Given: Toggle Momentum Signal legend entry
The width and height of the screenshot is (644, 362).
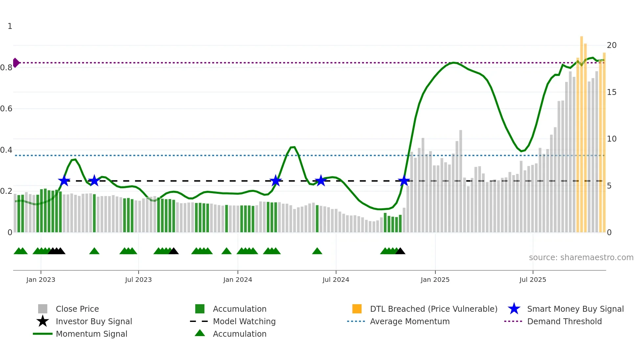Looking at the screenshot, I should click(91, 334).
